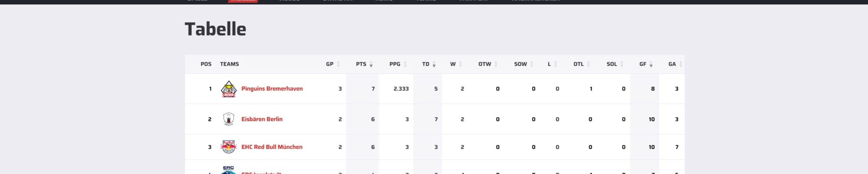
Task: Sort standings by SOL column
Action: tap(615, 64)
